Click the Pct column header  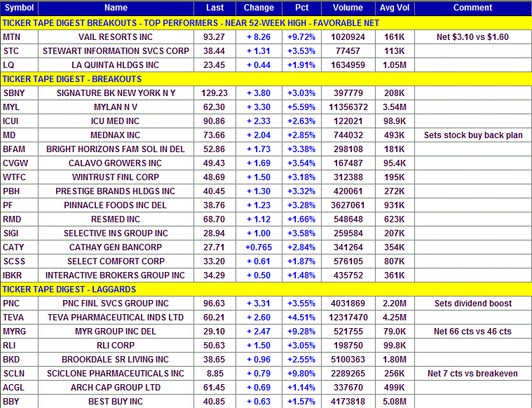(x=301, y=8)
